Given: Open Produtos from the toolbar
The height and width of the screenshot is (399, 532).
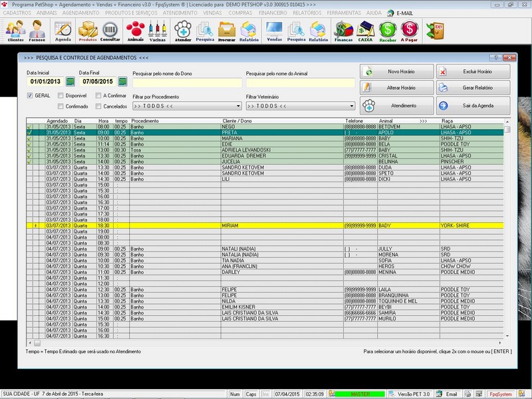Looking at the screenshot, I should [x=88, y=30].
